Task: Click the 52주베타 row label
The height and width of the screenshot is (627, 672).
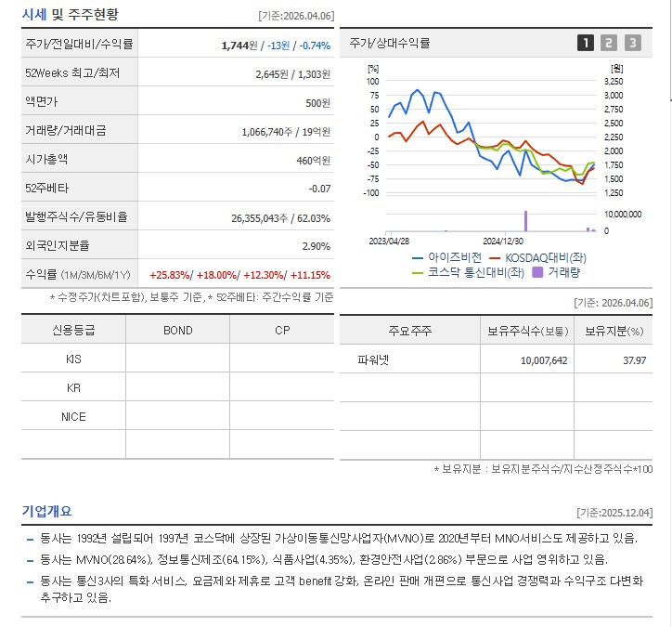Action: coord(46,188)
